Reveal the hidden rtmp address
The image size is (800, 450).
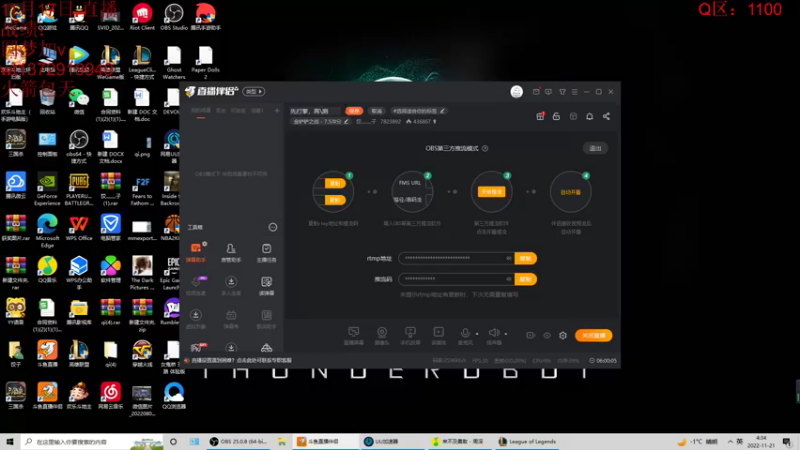508,258
